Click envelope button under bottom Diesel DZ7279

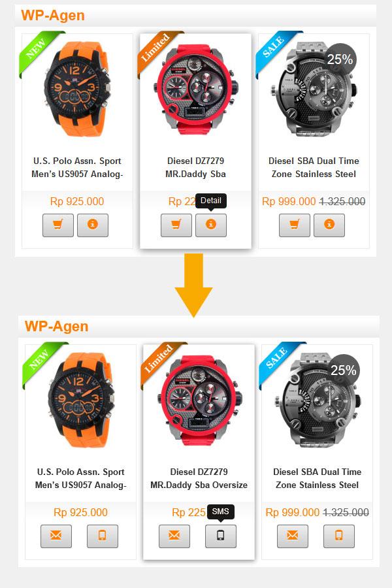(x=174, y=536)
